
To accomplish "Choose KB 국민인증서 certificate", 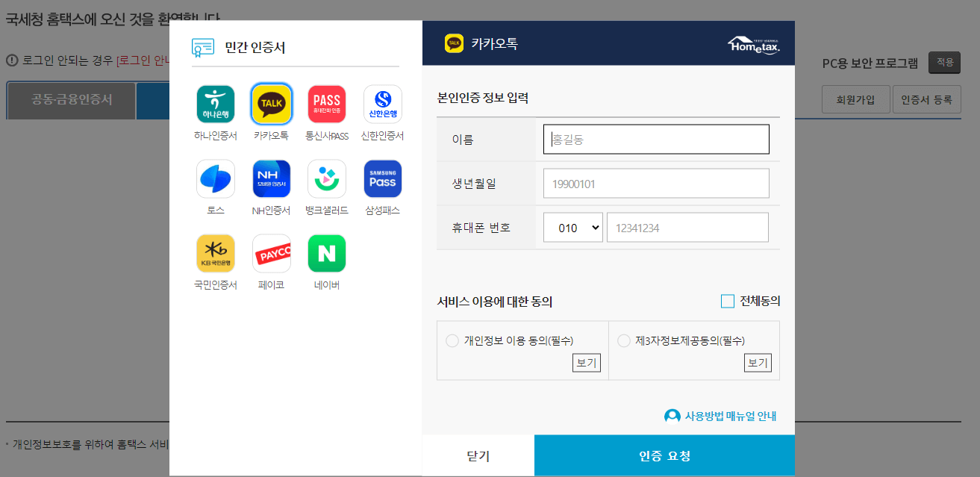I will coord(215,252).
